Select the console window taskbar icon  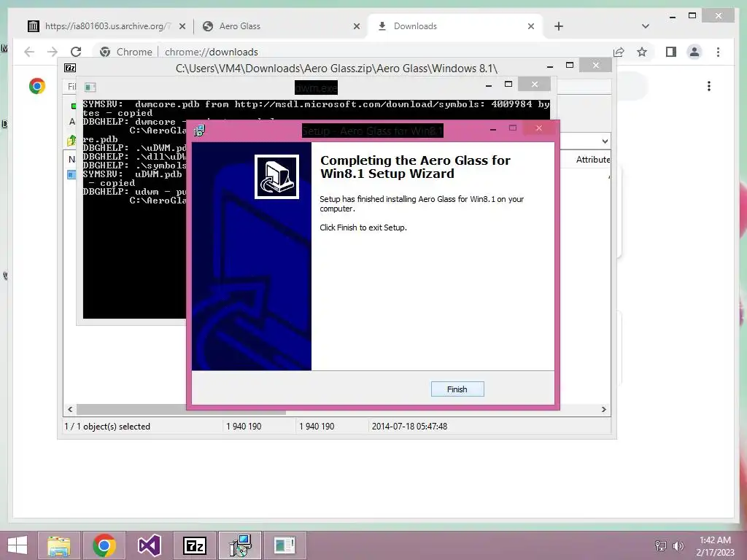pyautogui.click(x=285, y=545)
